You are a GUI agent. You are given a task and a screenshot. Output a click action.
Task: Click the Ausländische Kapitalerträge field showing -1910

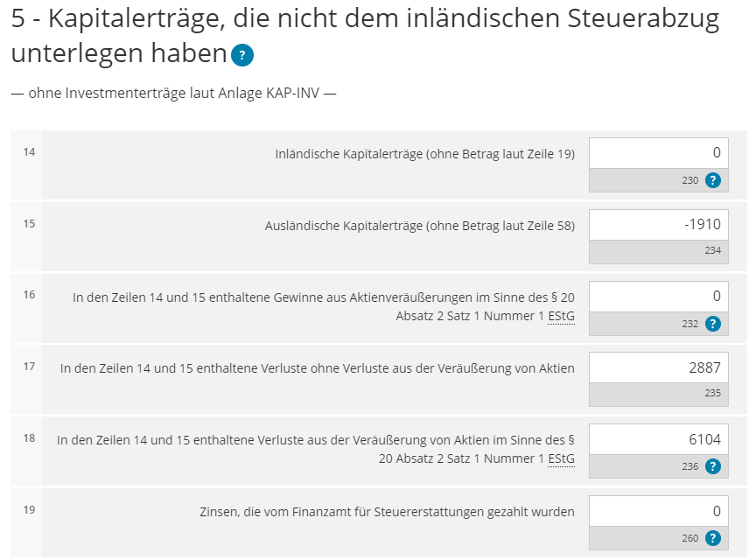[658, 225]
